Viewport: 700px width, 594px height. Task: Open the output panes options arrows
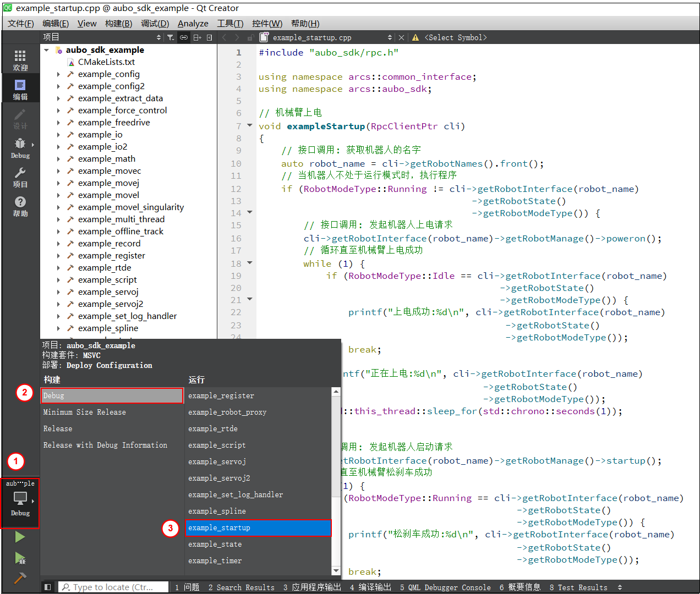coord(620,587)
